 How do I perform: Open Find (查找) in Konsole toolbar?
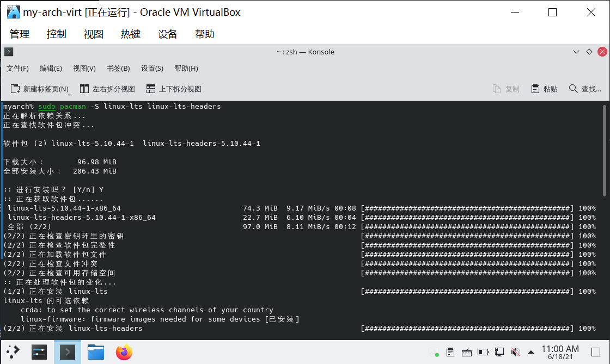585,89
